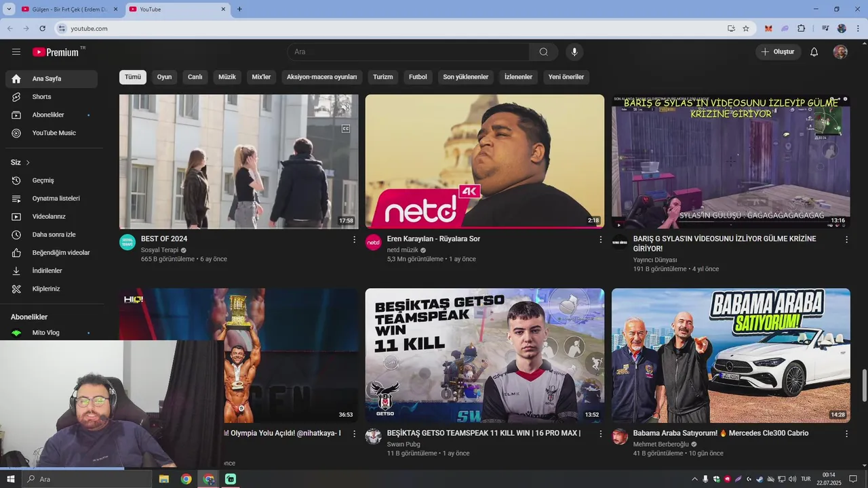This screenshot has width=868, height=488.
Task: Open more options for Eren Karayılan video
Action: (600, 239)
